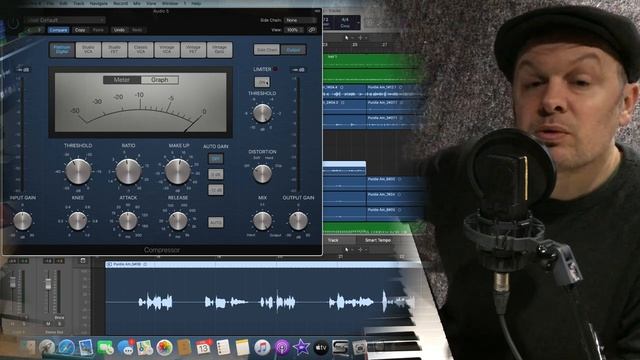Set Auto Gain to 0 dB
Viewport: 640px width, 360px height.
pos(216,174)
